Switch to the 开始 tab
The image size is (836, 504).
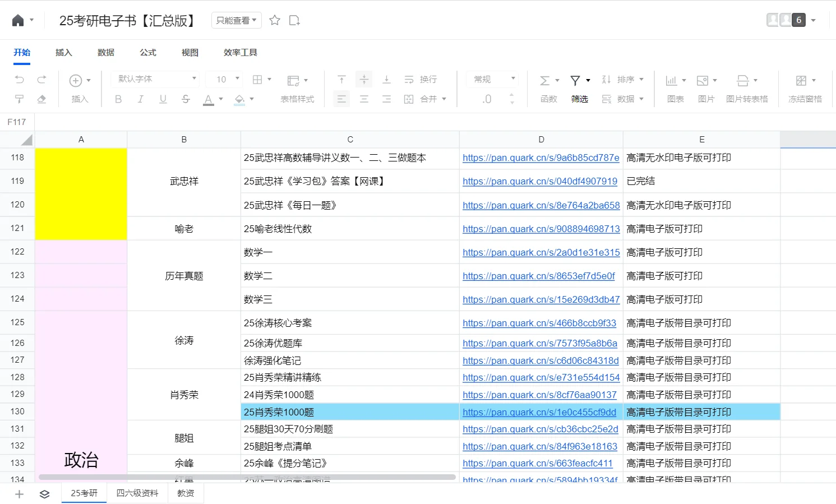click(22, 52)
